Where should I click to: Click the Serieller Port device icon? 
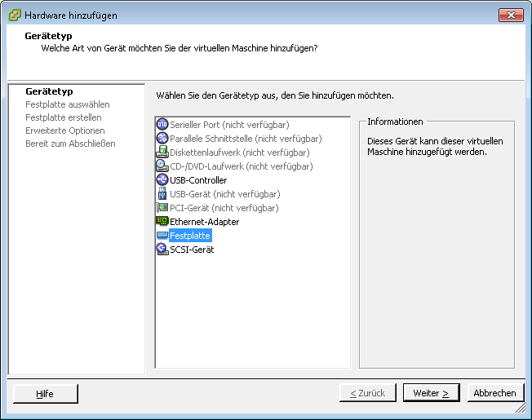(162, 125)
